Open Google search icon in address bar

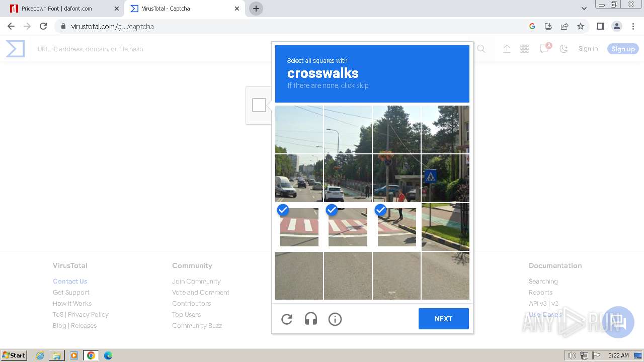[532, 26]
